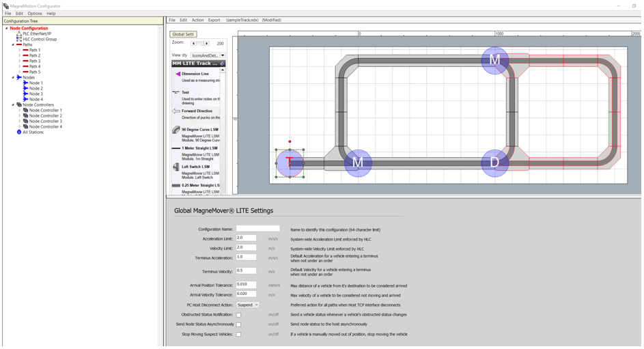The width and height of the screenshot is (644, 349).
Task: Select the 0.25 Meter Straight LSM stencil
Action: [176, 185]
